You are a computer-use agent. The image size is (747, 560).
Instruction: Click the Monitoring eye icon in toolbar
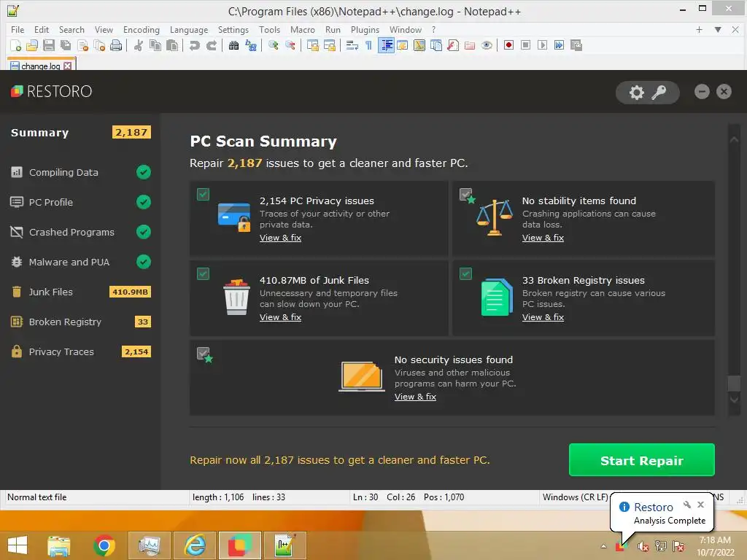click(487, 45)
